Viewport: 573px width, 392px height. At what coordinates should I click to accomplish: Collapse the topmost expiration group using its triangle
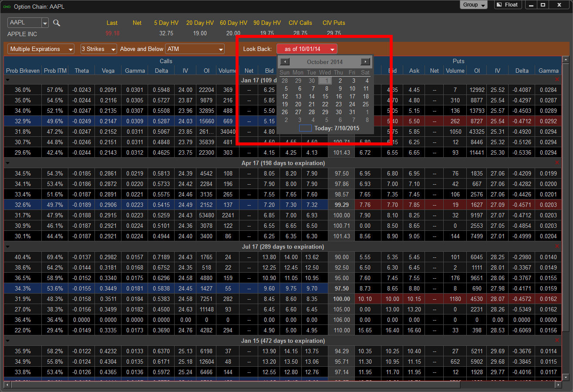click(x=7, y=80)
